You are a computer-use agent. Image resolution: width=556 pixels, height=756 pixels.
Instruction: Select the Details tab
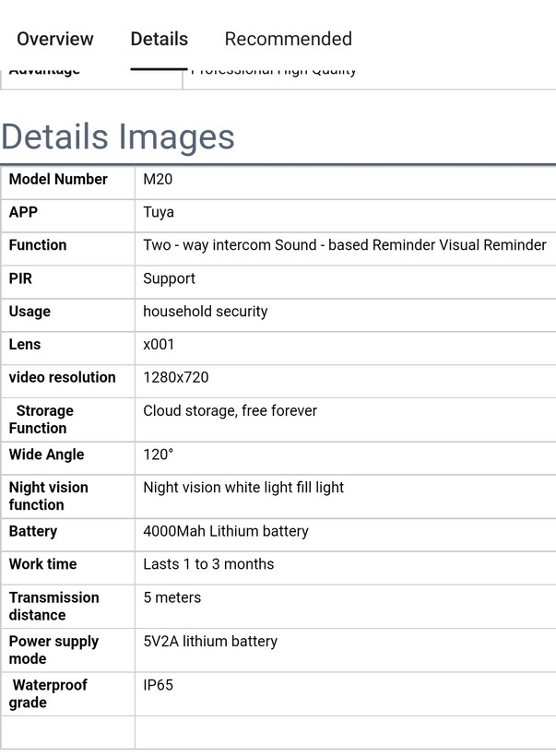click(160, 39)
